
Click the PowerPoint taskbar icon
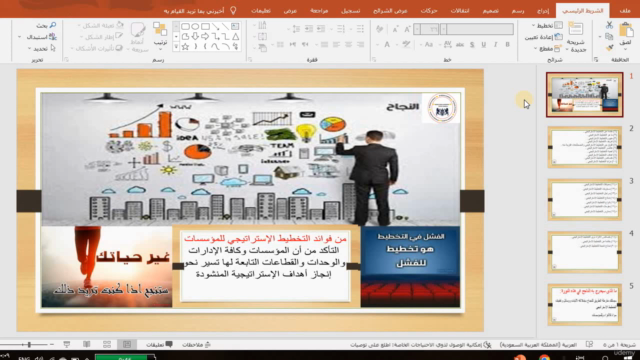click(520, 357)
